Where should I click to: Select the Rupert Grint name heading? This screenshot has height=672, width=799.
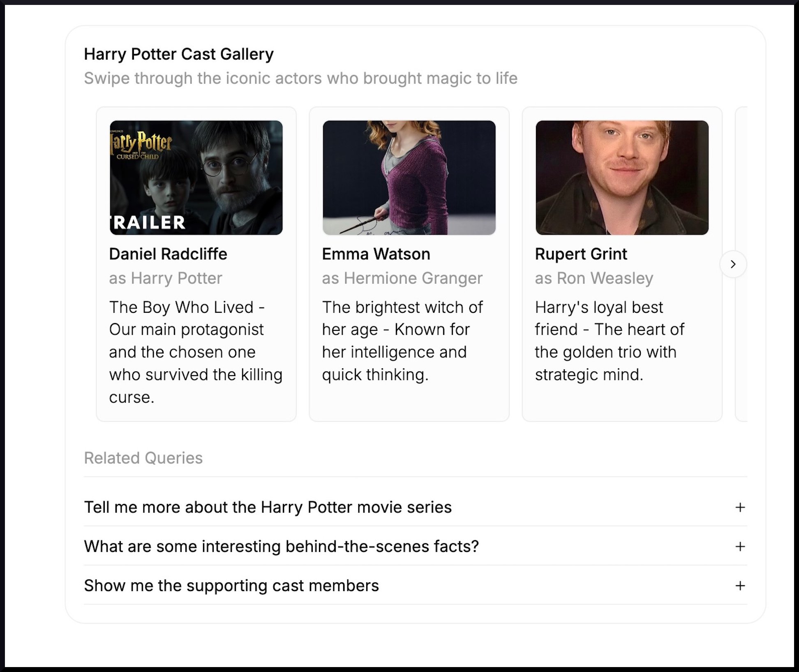581,254
